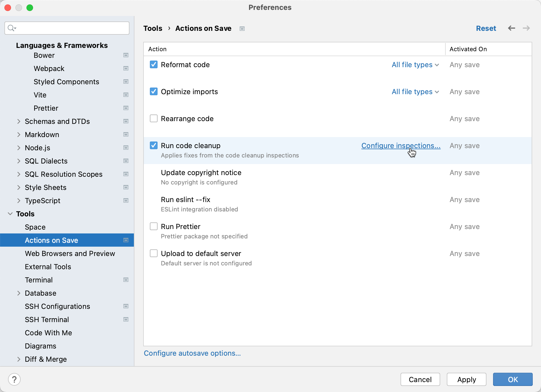This screenshot has width=541, height=392.
Task: Click the Tools breadcrumb at the top
Action: [x=153, y=28]
